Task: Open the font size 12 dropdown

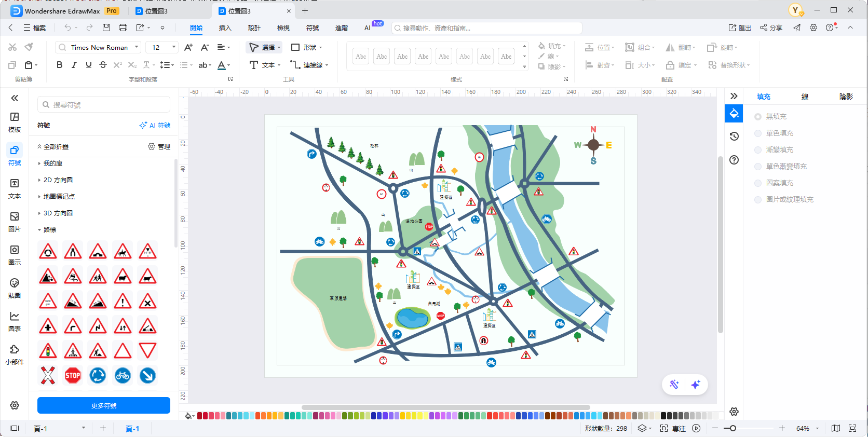Action: click(x=173, y=47)
